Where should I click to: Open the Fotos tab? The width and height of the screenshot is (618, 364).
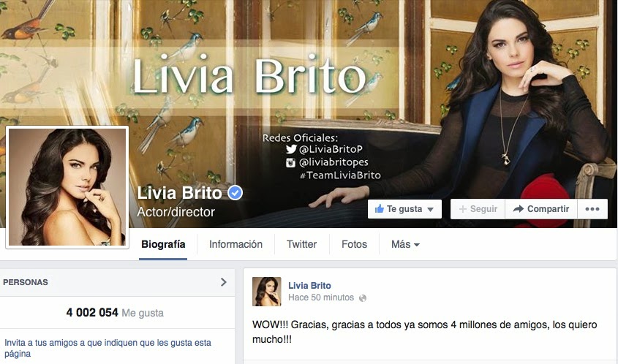tap(354, 244)
